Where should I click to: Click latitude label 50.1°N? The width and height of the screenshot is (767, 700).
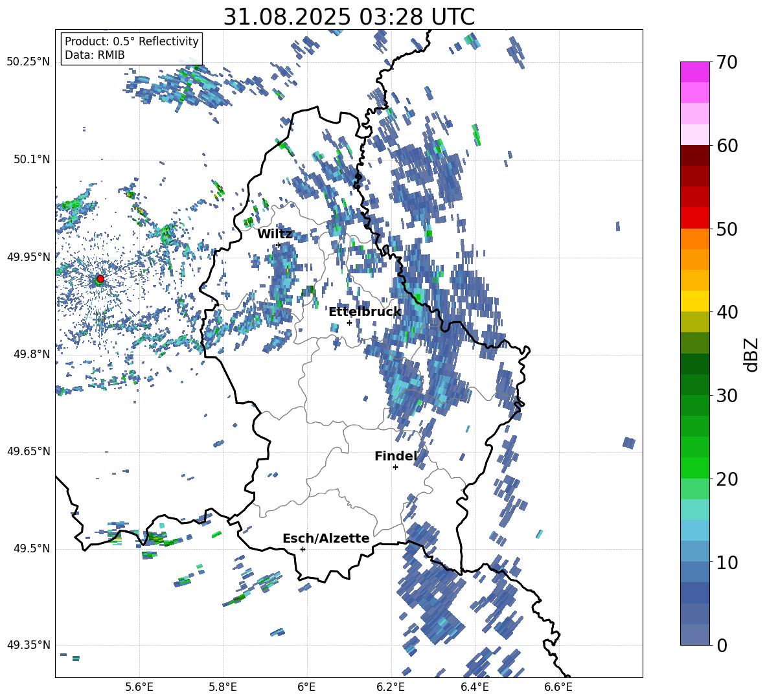(31, 159)
